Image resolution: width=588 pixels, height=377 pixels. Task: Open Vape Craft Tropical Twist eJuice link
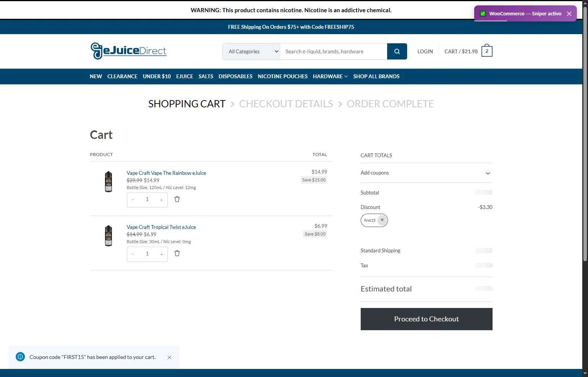pos(161,227)
